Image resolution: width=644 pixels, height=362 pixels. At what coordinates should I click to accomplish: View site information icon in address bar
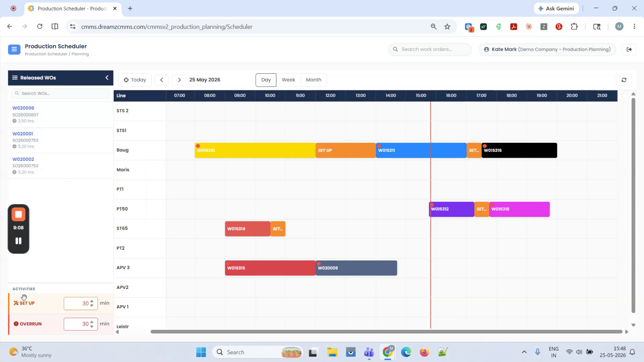tap(73, 27)
